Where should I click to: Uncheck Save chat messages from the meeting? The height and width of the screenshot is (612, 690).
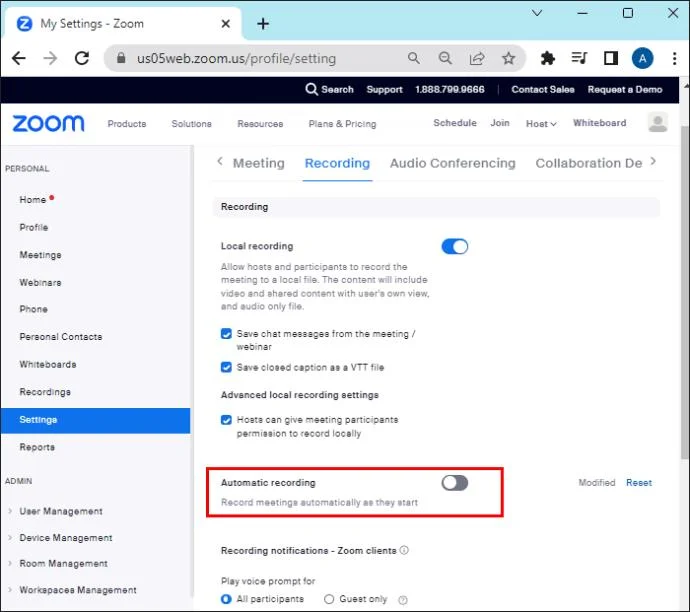(x=226, y=333)
